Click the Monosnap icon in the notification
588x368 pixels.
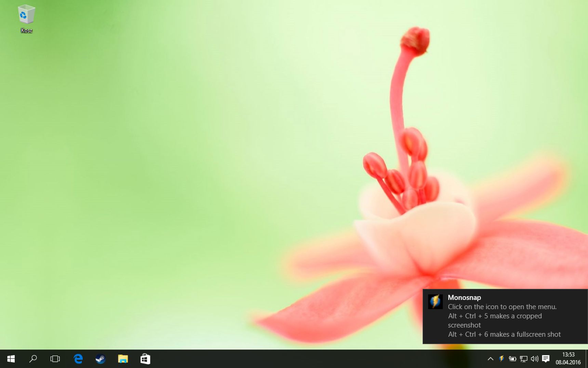pyautogui.click(x=435, y=302)
